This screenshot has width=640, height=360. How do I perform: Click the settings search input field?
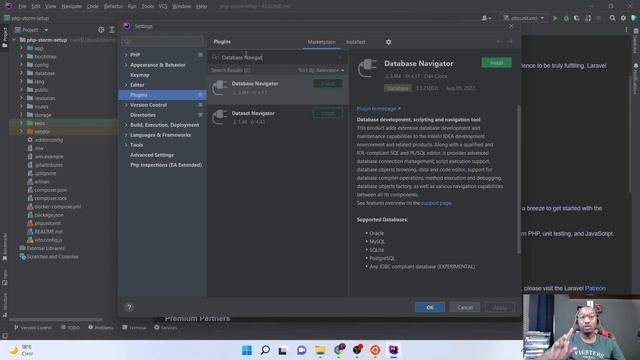[162, 41]
